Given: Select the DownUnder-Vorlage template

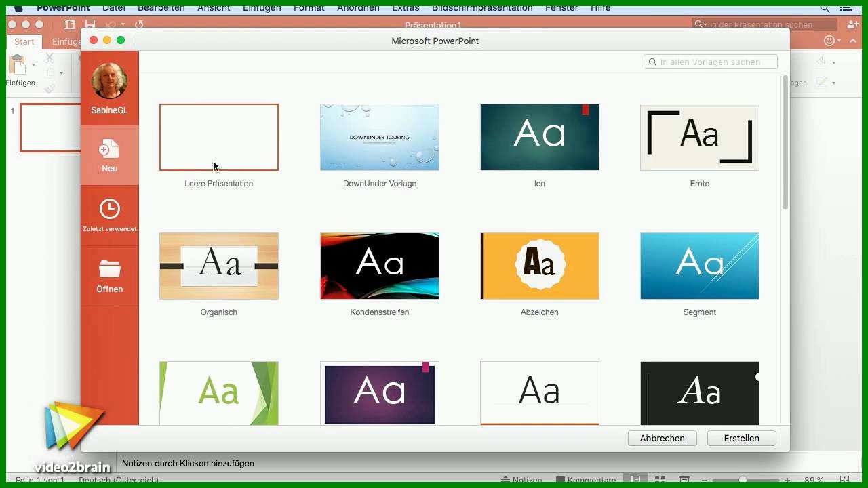Looking at the screenshot, I should (x=380, y=137).
